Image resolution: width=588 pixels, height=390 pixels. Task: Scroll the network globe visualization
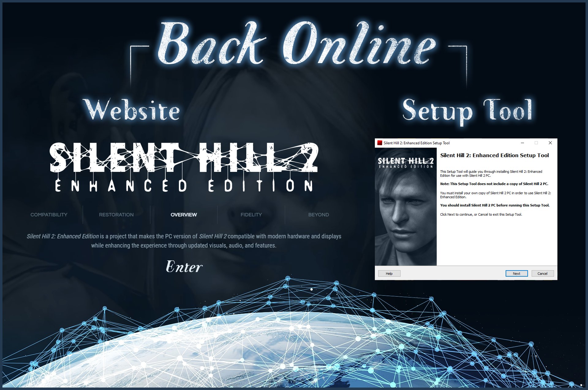[294, 339]
